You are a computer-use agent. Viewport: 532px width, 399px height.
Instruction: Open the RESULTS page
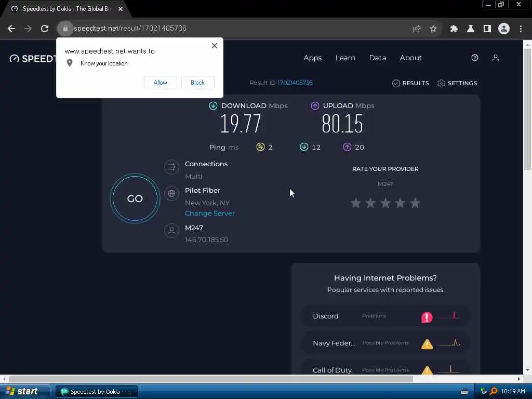click(x=410, y=83)
